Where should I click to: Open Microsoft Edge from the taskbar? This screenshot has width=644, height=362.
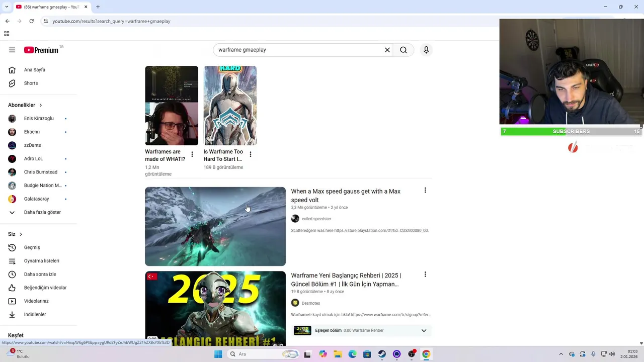[x=352, y=354]
